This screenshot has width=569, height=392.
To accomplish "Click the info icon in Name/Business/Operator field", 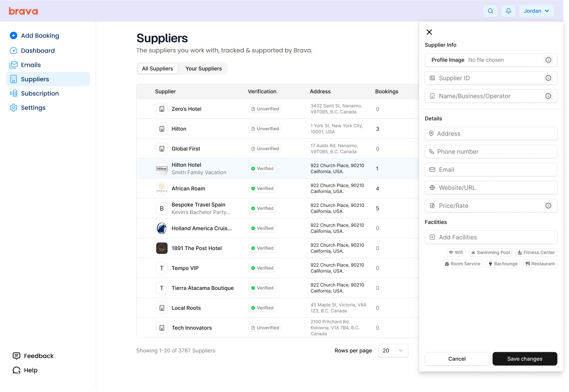I will coord(548,96).
